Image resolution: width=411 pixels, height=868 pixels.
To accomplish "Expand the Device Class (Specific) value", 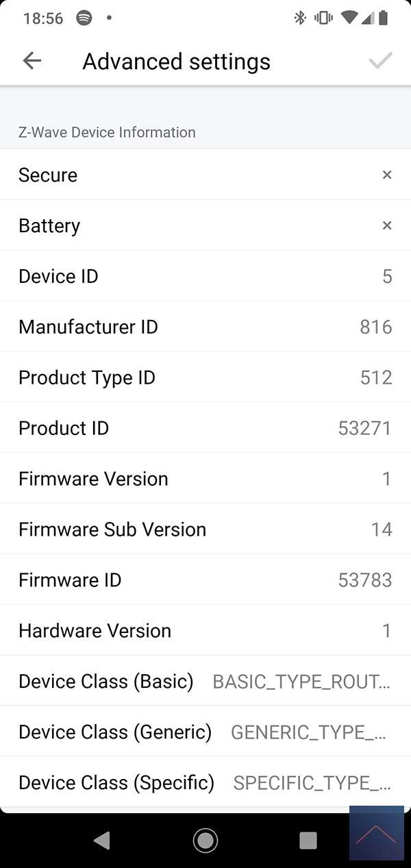I will pos(312,782).
